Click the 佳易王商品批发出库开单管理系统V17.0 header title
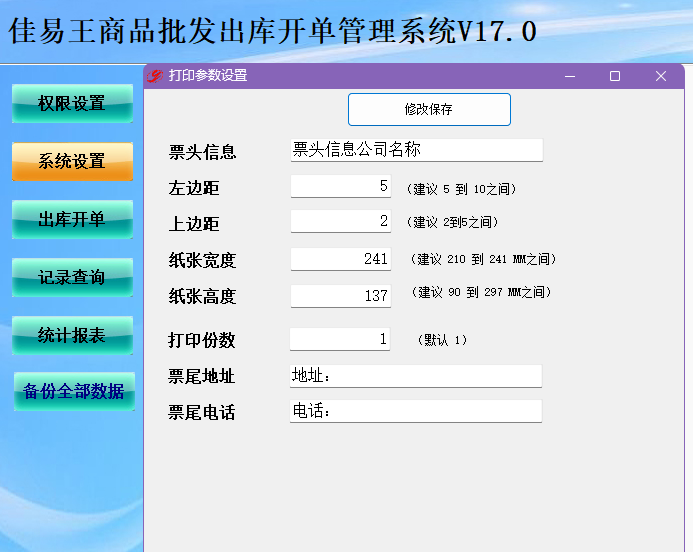The height and width of the screenshot is (552, 693). pos(273,31)
